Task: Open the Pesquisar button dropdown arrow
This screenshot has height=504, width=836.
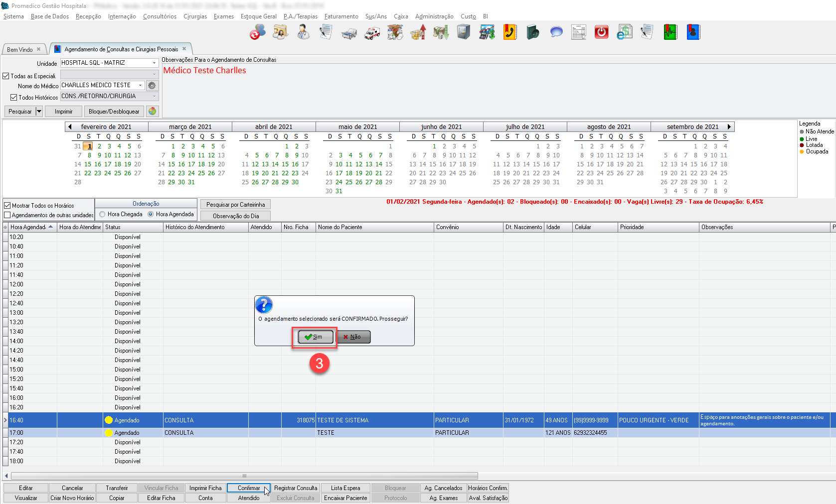Action: click(x=39, y=112)
